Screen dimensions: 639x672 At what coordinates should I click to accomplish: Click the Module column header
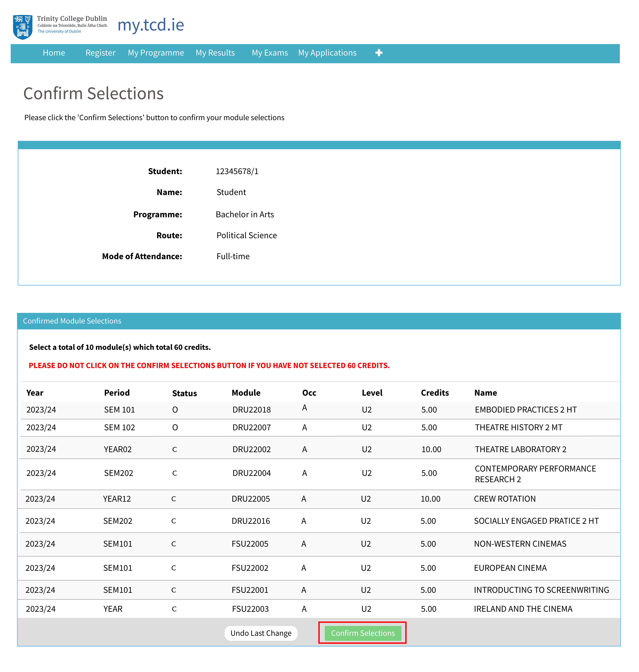coord(246,393)
